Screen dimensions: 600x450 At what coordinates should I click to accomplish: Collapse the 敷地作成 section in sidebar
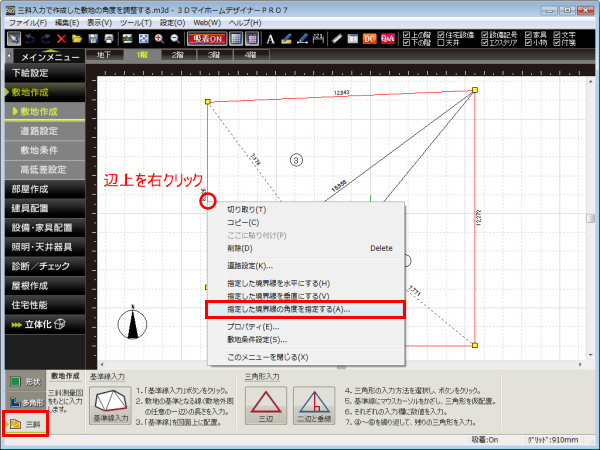[x=47, y=92]
